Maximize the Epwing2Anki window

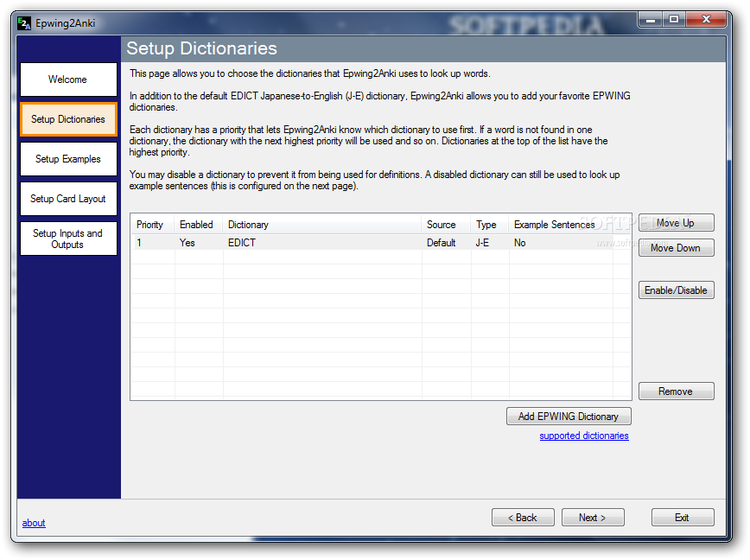[x=674, y=20]
